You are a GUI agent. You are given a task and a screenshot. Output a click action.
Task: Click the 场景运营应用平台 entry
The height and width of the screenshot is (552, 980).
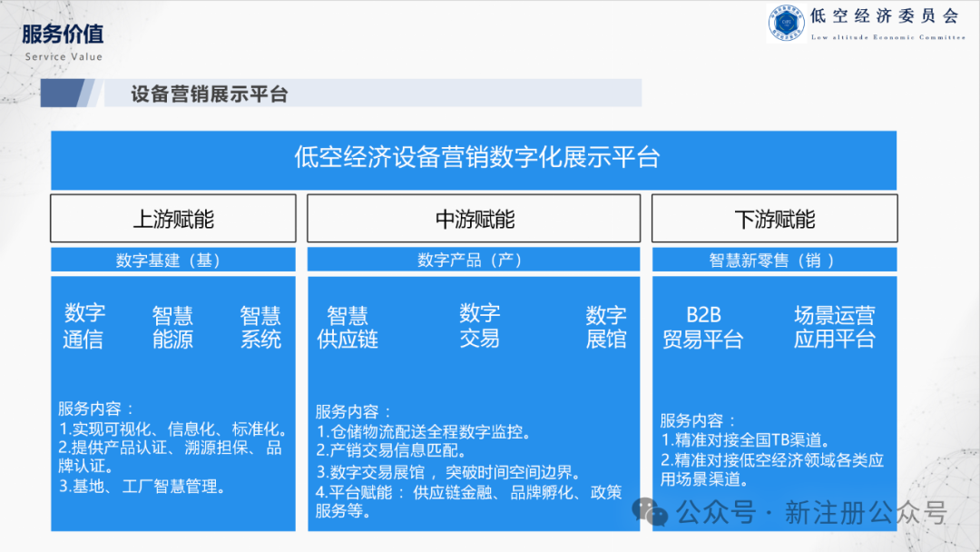coord(836,328)
